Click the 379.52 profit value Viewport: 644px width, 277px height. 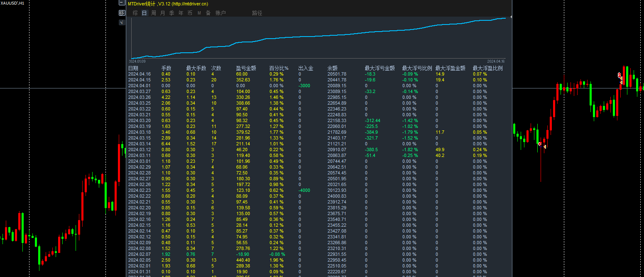243,132
